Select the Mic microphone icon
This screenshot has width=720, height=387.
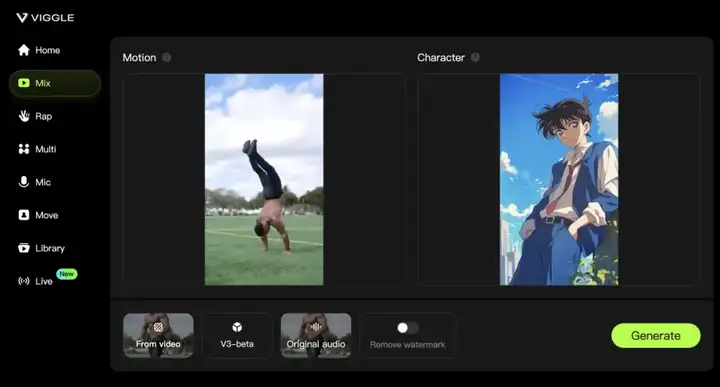[24, 182]
